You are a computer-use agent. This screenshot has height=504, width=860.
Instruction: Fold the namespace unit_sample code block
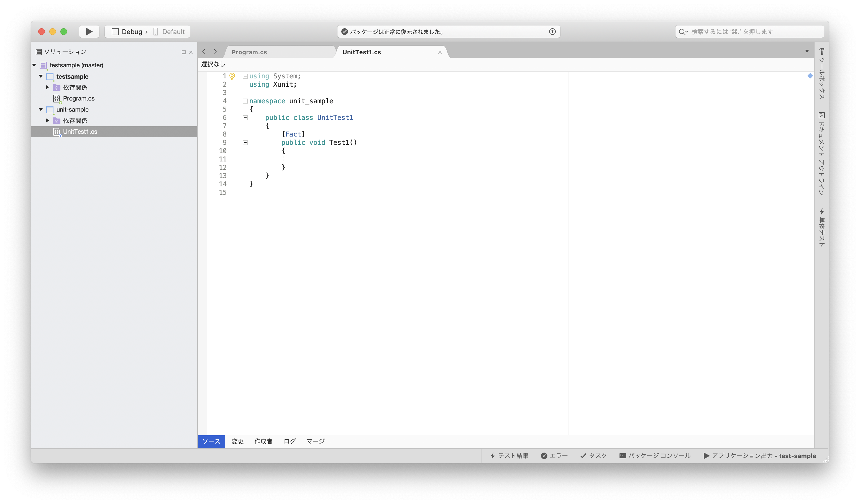click(245, 101)
